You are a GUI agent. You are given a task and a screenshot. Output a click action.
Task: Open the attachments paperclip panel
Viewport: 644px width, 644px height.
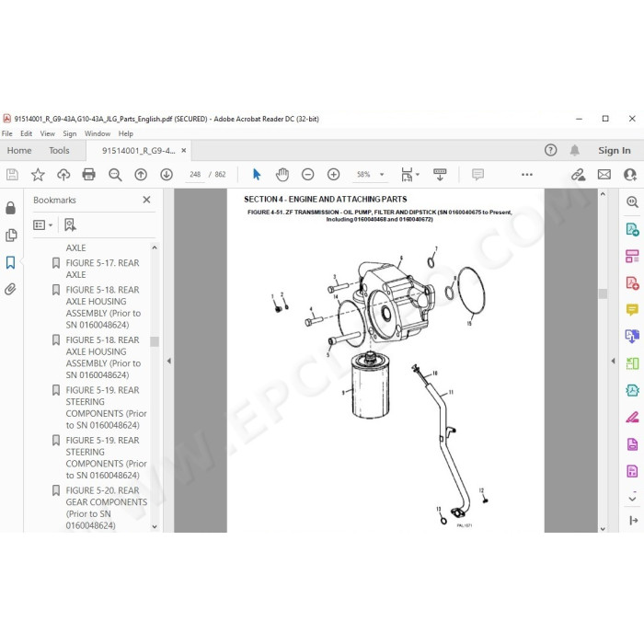11,289
